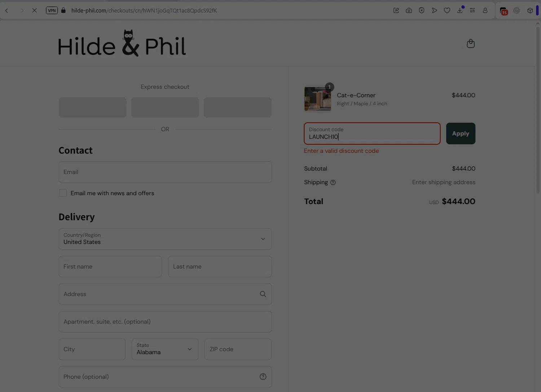Open the browser profile account icon
541x392 pixels.
(485, 10)
